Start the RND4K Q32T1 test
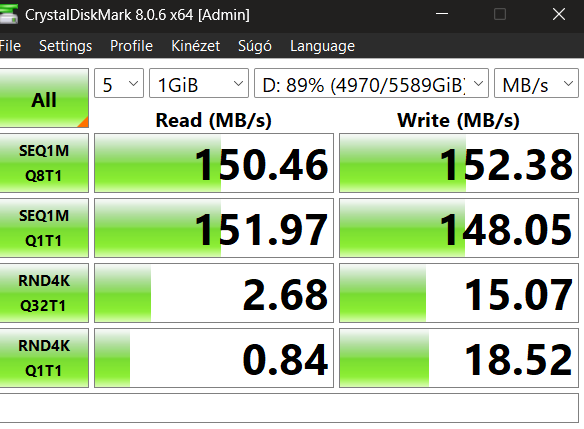Screen dimensions: 584x429 (44, 293)
